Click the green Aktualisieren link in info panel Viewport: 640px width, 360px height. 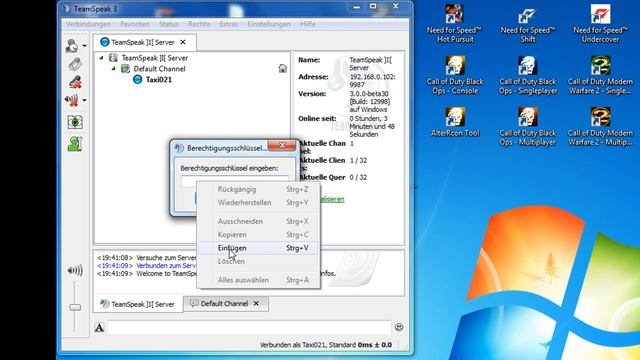pos(332,199)
